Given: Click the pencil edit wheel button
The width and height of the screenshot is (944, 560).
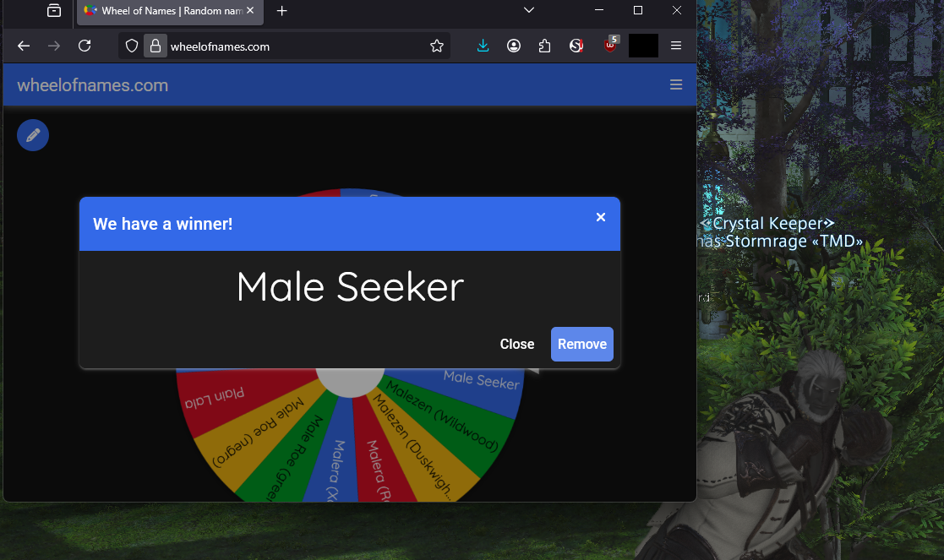Looking at the screenshot, I should [x=33, y=135].
